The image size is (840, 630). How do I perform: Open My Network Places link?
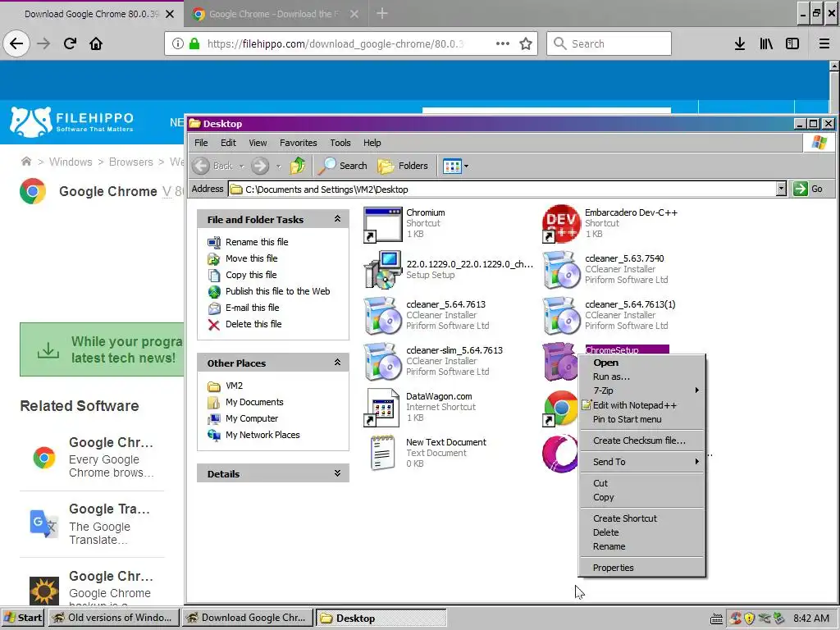262,435
